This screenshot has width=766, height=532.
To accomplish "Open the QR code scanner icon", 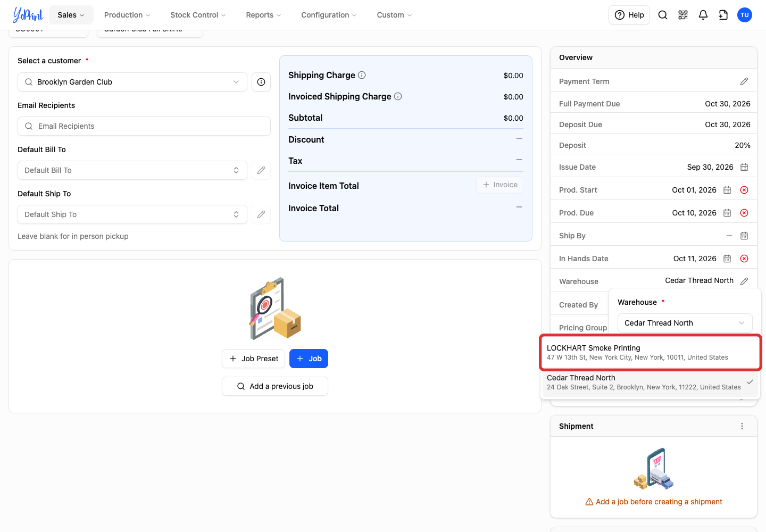I will pos(683,15).
